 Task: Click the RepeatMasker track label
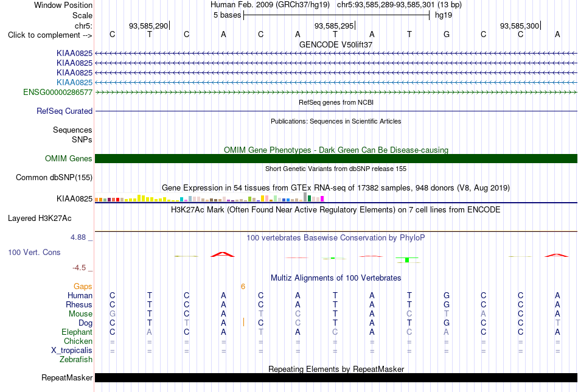tap(67, 377)
